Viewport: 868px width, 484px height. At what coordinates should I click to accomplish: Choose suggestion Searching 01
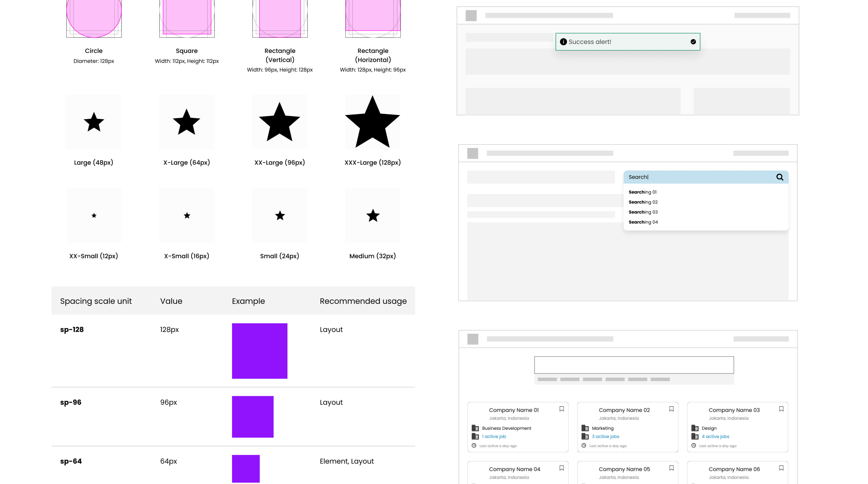(643, 192)
